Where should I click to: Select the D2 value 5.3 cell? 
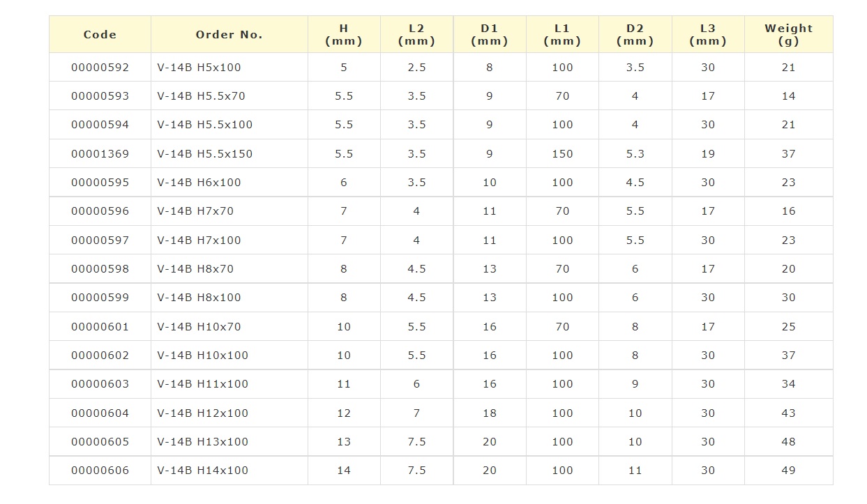click(635, 154)
